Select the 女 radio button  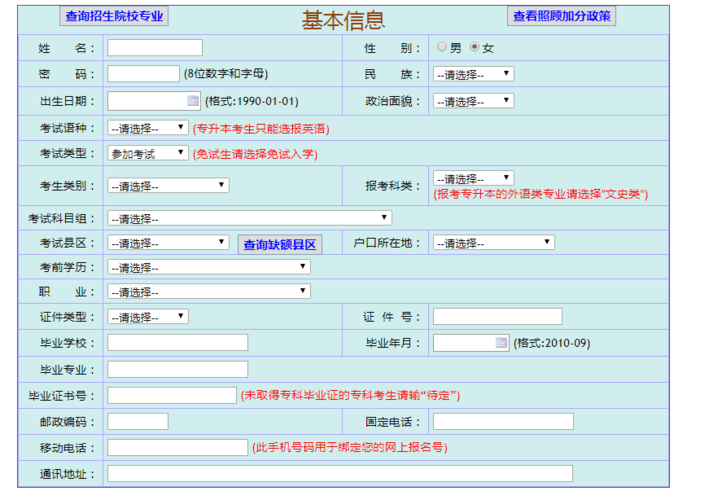click(474, 47)
